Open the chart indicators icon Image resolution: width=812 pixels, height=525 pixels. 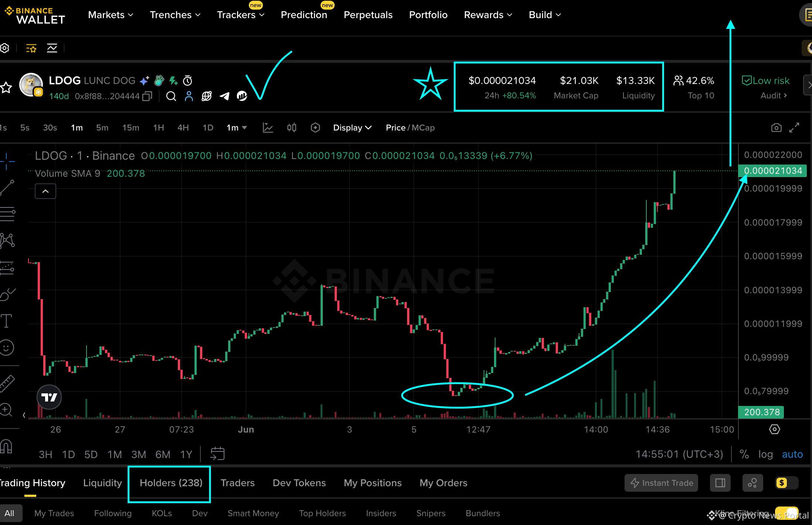[x=268, y=128]
